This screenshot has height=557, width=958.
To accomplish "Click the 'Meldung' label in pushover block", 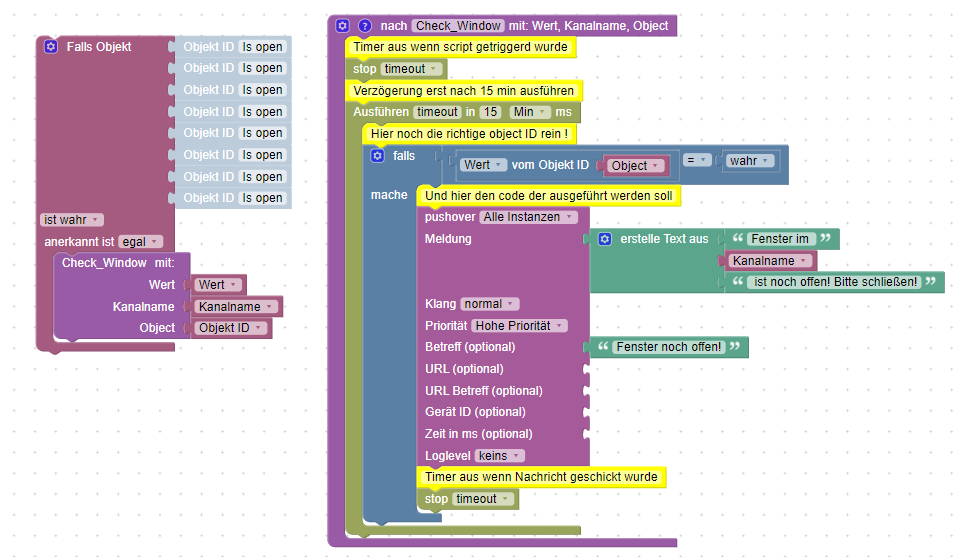I will [x=448, y=239].
